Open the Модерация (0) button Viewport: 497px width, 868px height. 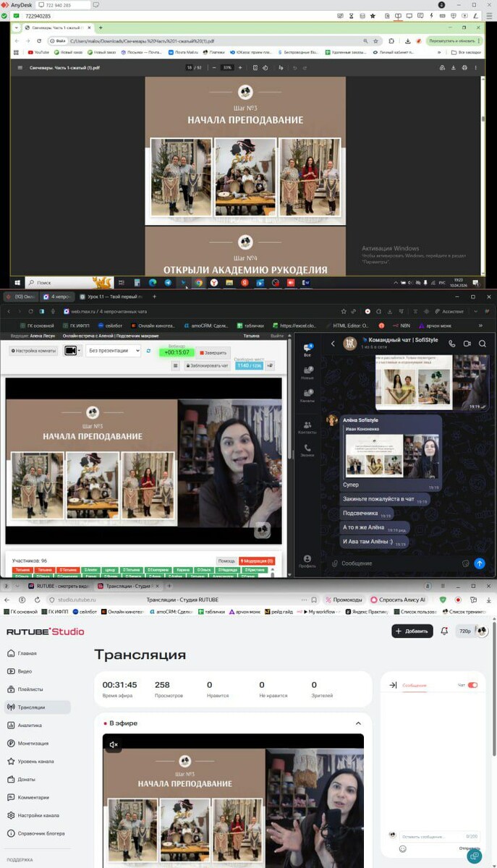[x=256, y=561]
